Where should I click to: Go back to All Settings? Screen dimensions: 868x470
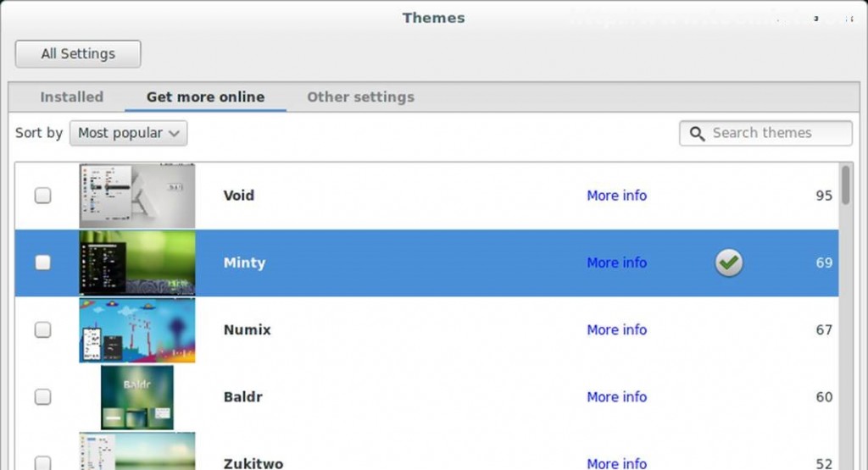click(x=78, y=53)
